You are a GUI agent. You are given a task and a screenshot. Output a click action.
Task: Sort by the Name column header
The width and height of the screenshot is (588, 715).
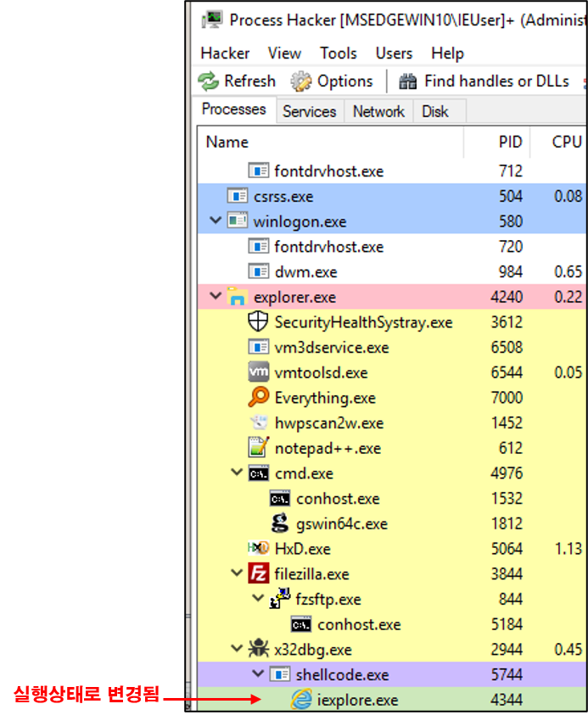[331, 142]
